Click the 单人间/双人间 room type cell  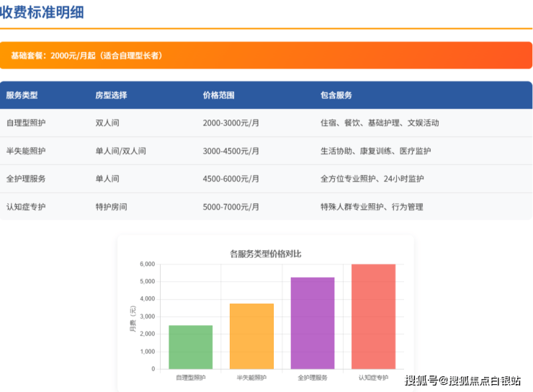[x=120, y=151]
